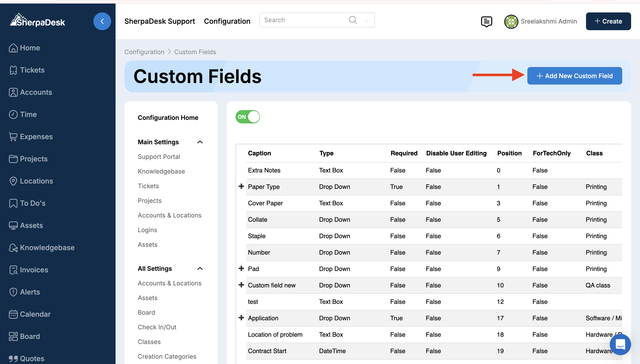This screenshot has width=640, height=364.
Task: Collapse the Main Settings section
Action: [x=200, y=142]
